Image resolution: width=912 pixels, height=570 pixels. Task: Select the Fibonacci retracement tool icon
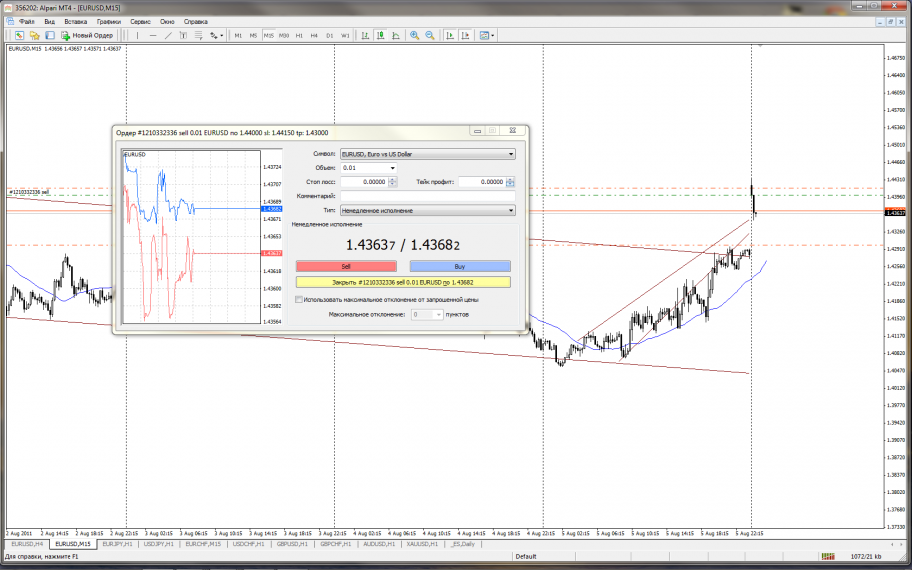coord(198,35)
